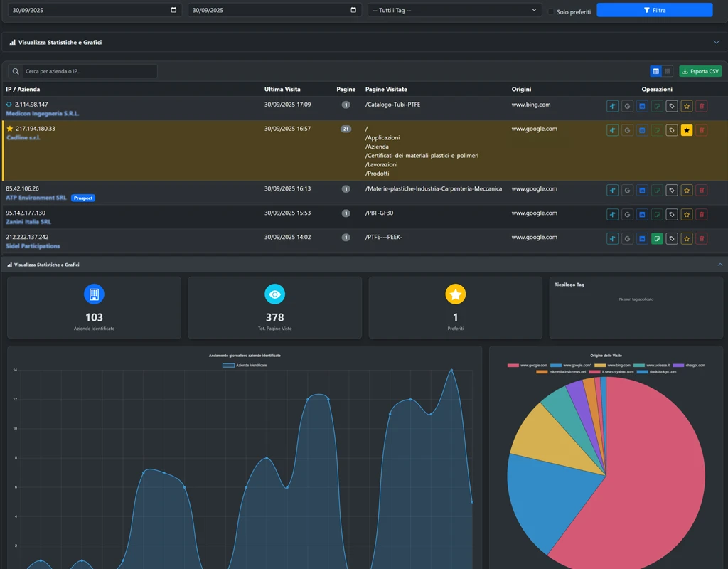Image resolution: width=728 pixels, height=569 pixels.
Task: Delete the Medicon Ingegneria row with trash icon
Action: pos(702,107)
